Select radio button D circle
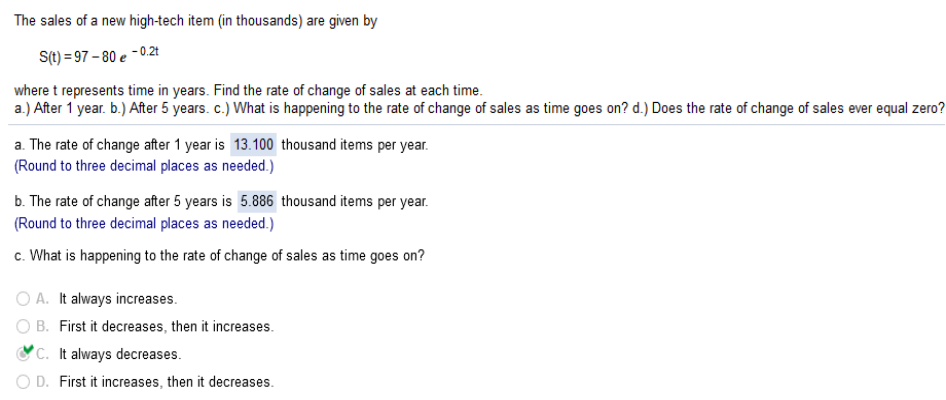946x400 pixels. tap(23, 382)
